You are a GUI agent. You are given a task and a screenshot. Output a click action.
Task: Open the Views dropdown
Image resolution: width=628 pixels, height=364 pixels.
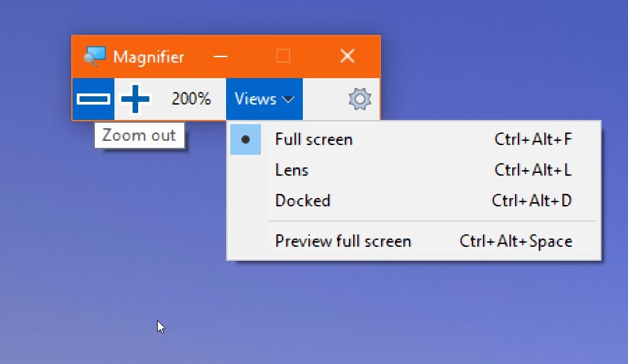coord(264,99)
